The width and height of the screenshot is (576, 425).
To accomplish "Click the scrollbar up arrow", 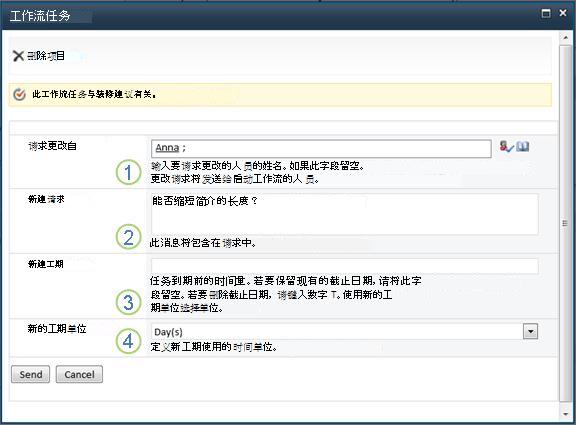I will pos(565,38).
